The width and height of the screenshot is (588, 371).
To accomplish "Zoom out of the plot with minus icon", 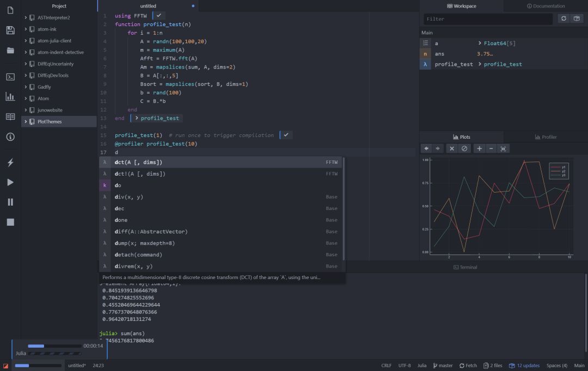I will click(x=491, y=149).
